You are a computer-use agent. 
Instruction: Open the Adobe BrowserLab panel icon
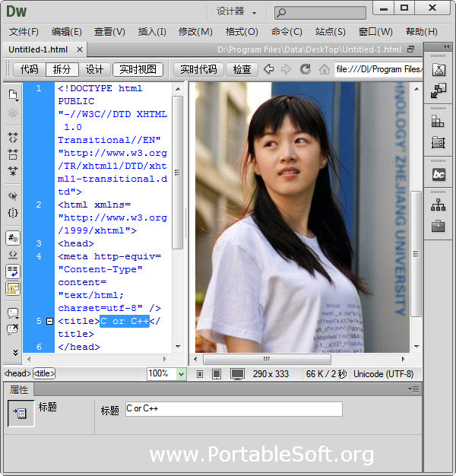[x=439, y=70]
